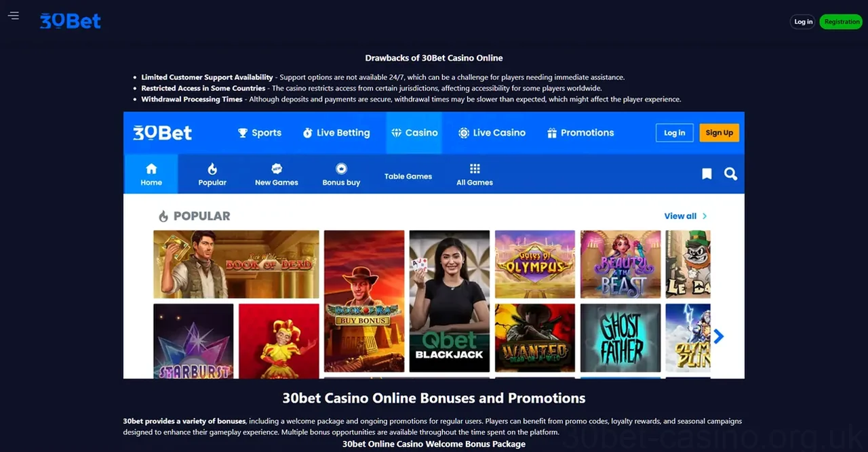
Task: Click the gift icon beside Promotions
Action: pyautogui.click(x=552, y=133)
